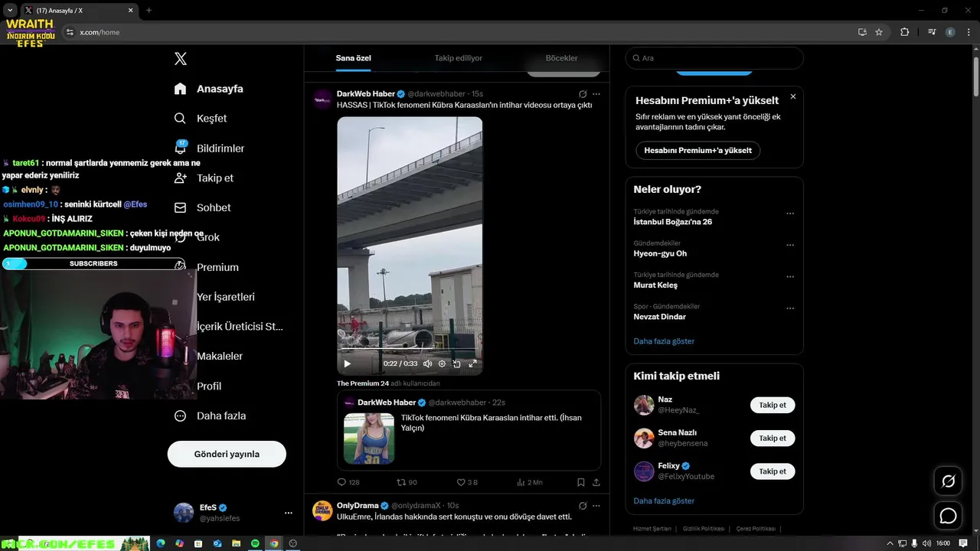This screenshot has width=980, height=551.
Task: Click Hesabını Premium+'a yükselt button
Action: pos(697,151)
